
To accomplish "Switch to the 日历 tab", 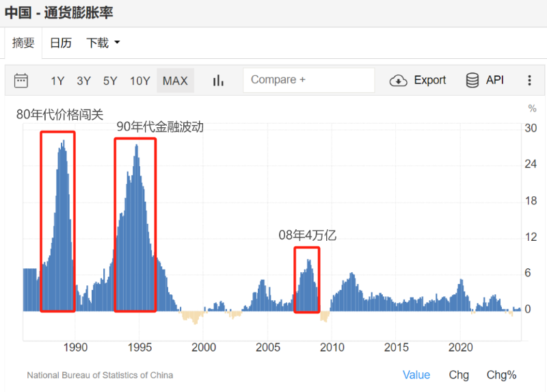I will pos(61,43).
